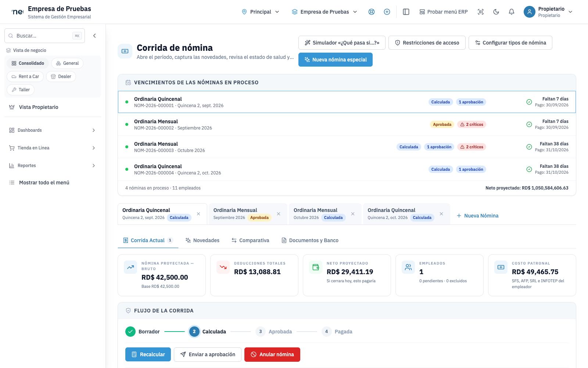
Task: Open the Simulador «¿Qué pasa si...?»
Action: (342, 43)
